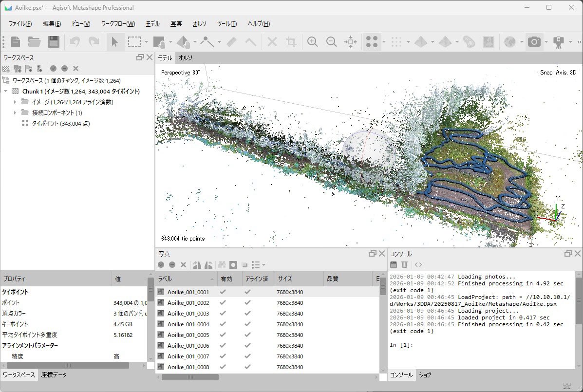The width and height of the screenshot is (583, 392).
Task: Toggle the 有効 checkmark for Aoilke_001_0008
Action: [223, 367]
